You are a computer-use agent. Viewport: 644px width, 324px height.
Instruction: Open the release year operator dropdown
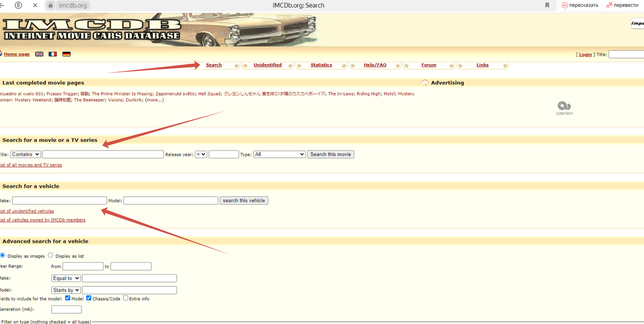(x=201, y=154)
